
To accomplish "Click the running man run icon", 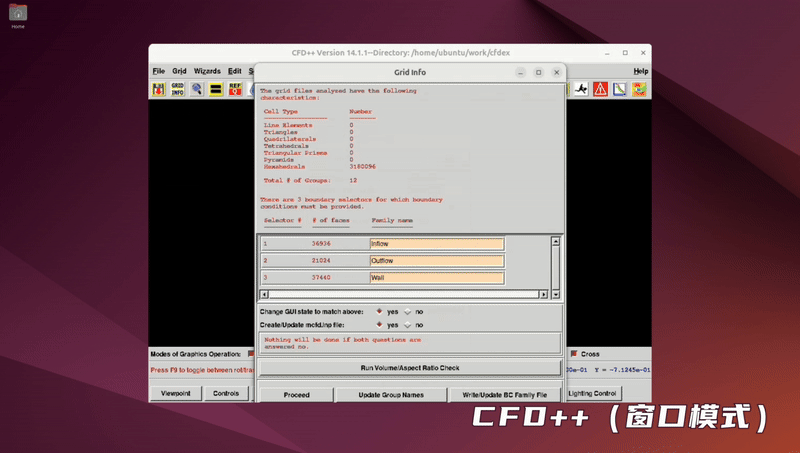I will pos(581,89).
